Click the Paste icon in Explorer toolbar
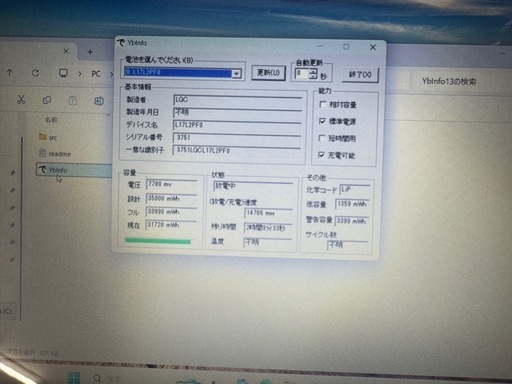Screen dimensions: 512x384 pyautogui.click(x=73, y=101)
